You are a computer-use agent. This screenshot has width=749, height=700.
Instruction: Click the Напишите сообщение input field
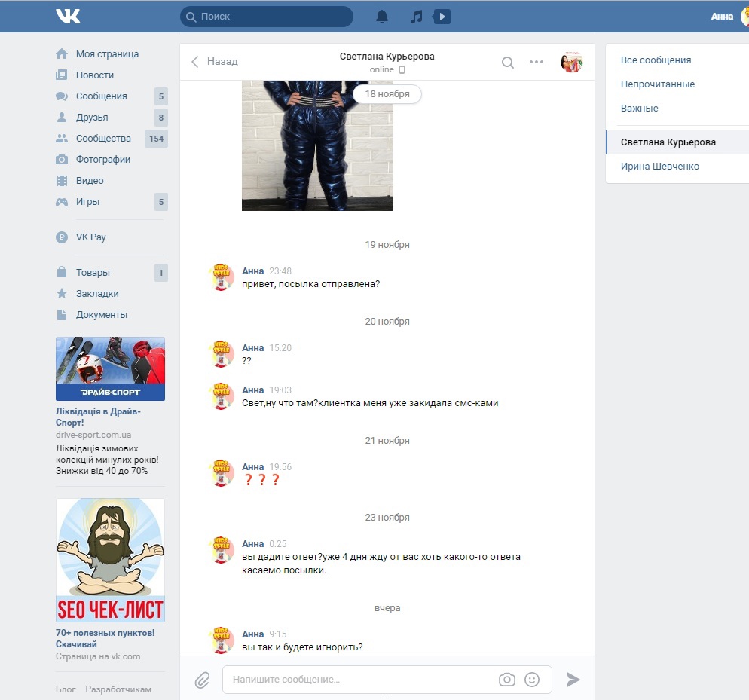362,680
